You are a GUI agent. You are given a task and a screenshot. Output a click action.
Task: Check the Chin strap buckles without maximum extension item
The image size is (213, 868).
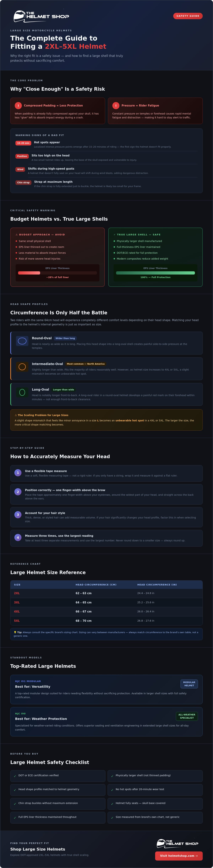click(58, 803)
